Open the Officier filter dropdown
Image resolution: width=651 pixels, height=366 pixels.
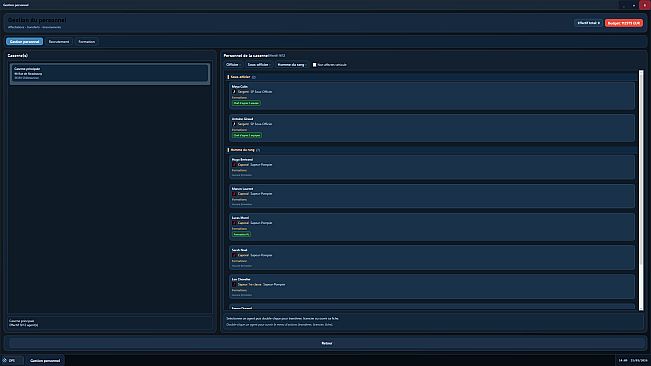233,65
